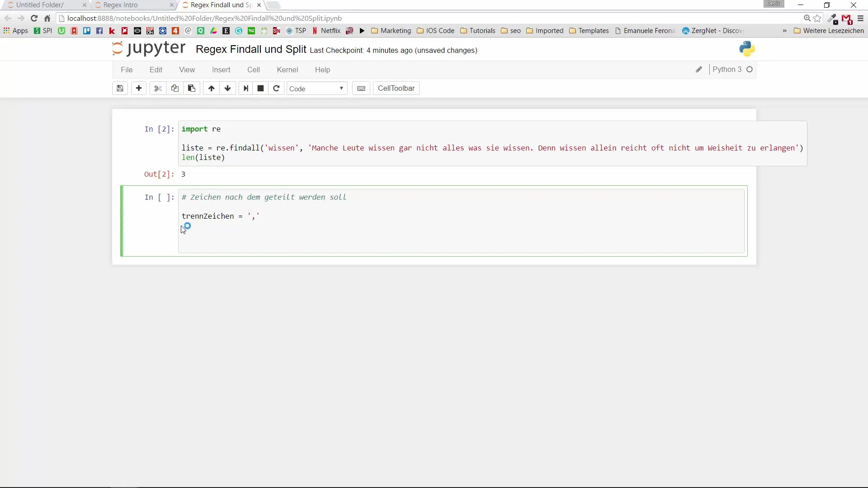Open the Edit menu
Viewport: 868px width, 488px height.
tap(156, 70)
